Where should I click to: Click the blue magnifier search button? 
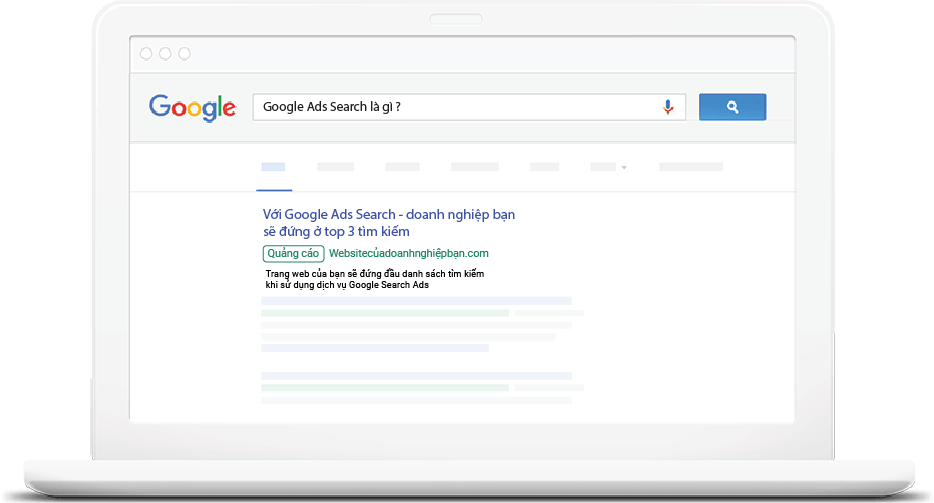pyautogui.click(x=732, y=107)
